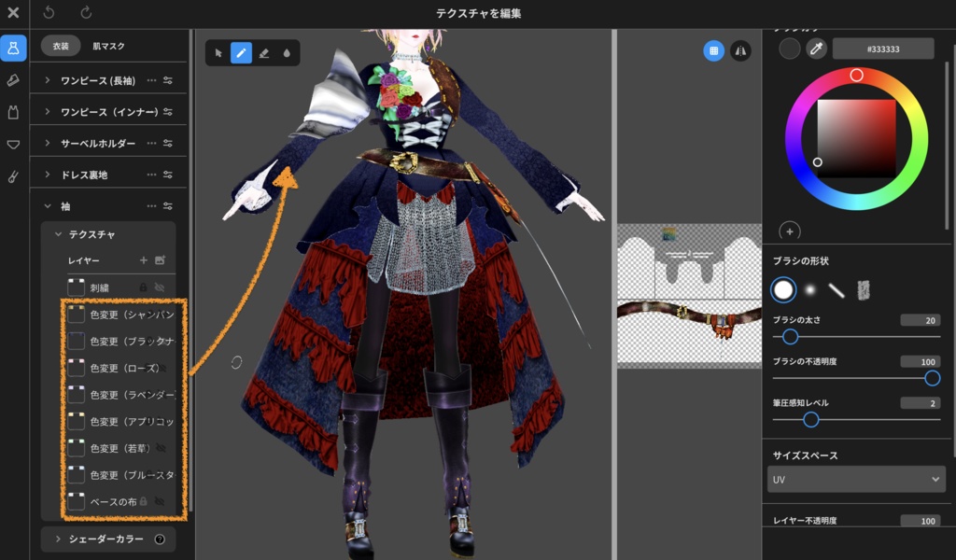Select the textured noise brush shape
The width and height of the screenshot is (956, 560).
pos(864,290)
